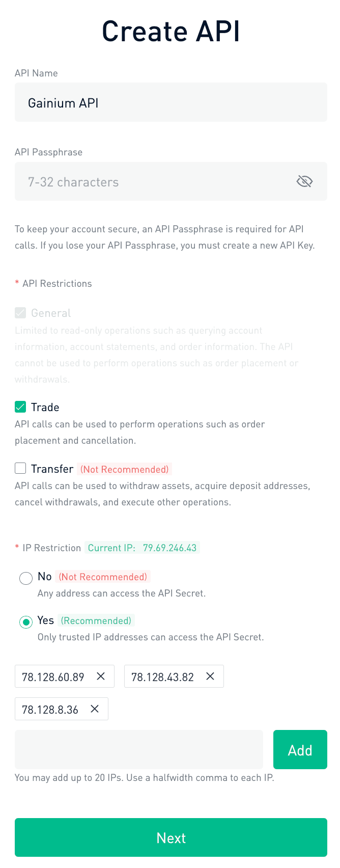340x868 pixels.
Task: Remove IP 78.128.43.82 using its X icon
Action: click(210, 676)
